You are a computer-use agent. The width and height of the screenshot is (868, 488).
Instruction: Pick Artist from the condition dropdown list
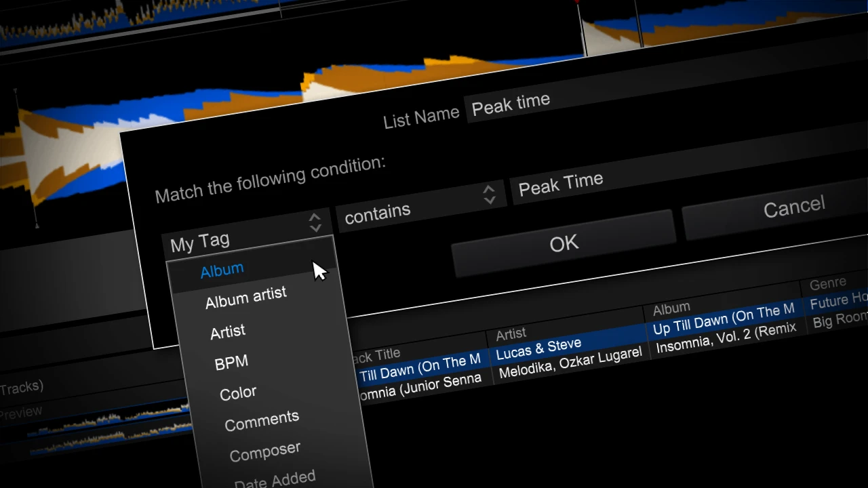pyautogui.click(x=228, y=332)
